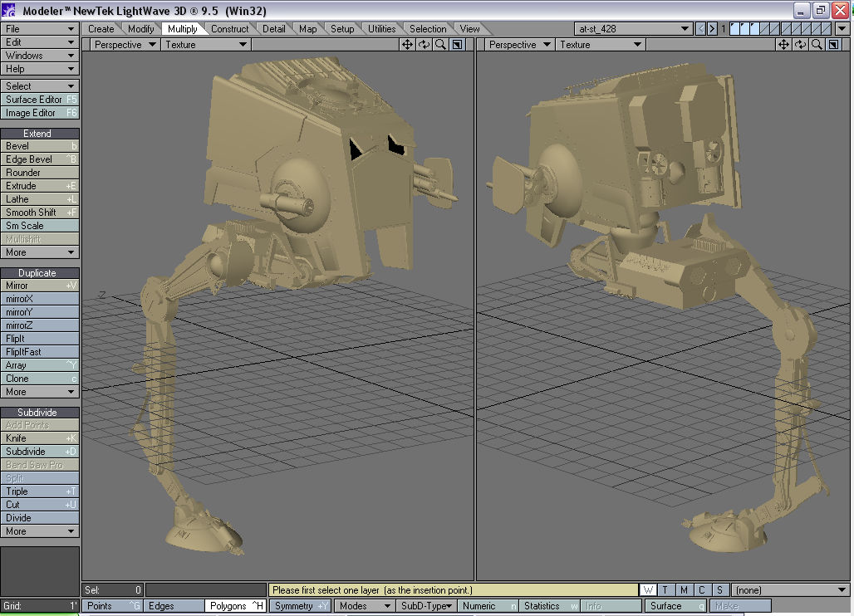The width and height of the screenshot is (854, 616).
Task: Switch to Edges selection mode
Action: pos(174,606)
